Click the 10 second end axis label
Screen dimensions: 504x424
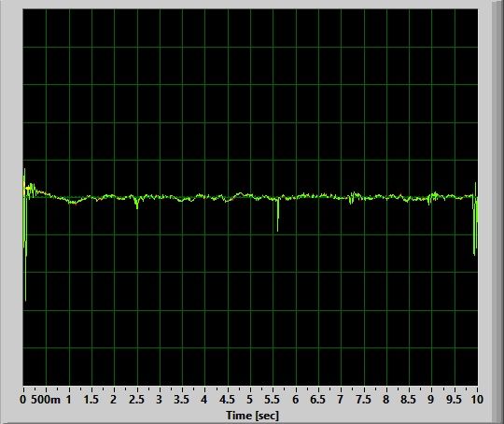(477, 400)
